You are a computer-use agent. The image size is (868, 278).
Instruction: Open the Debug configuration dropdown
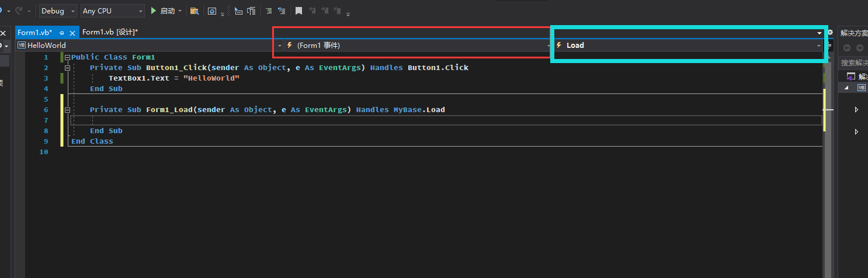click(58, 11)
